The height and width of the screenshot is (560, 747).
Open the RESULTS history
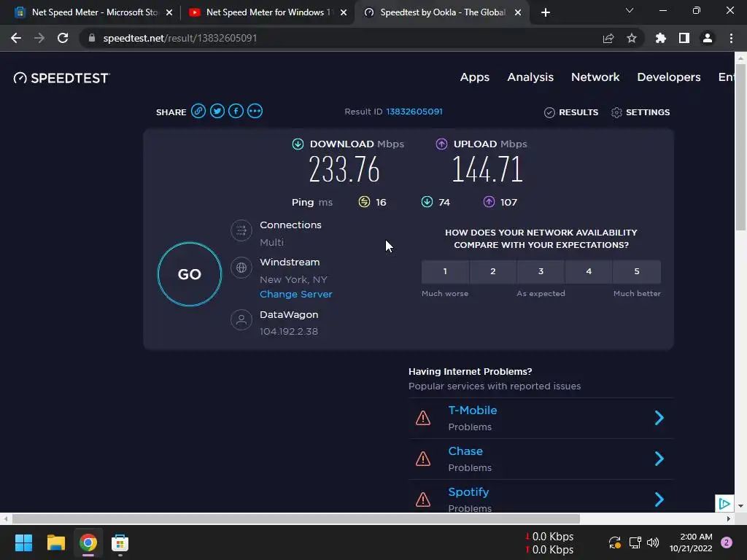571,112
